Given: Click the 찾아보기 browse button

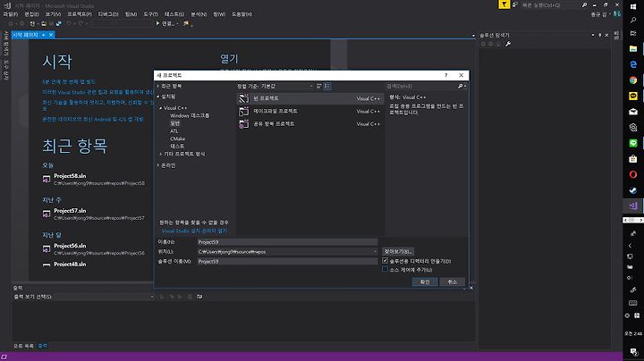Looking at the screenshot, I should 397,251.
